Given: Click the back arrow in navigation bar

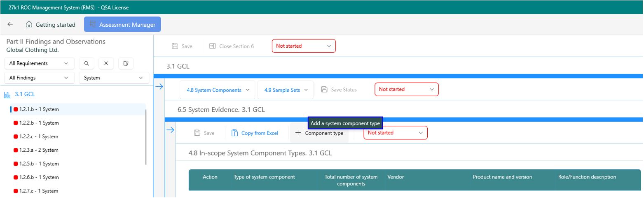Looking at the screenshot, I should [10, 25].
